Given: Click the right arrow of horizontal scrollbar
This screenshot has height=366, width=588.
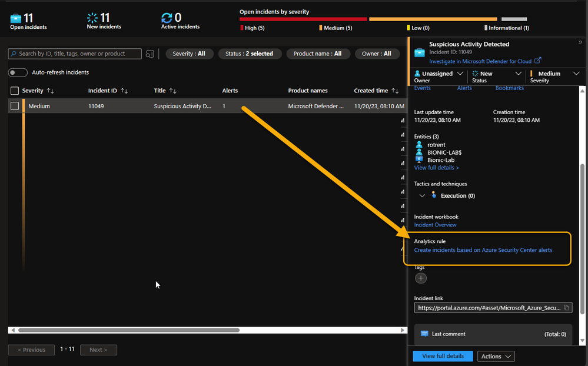Looking at the screenshot, I should [x=403, y=330].
